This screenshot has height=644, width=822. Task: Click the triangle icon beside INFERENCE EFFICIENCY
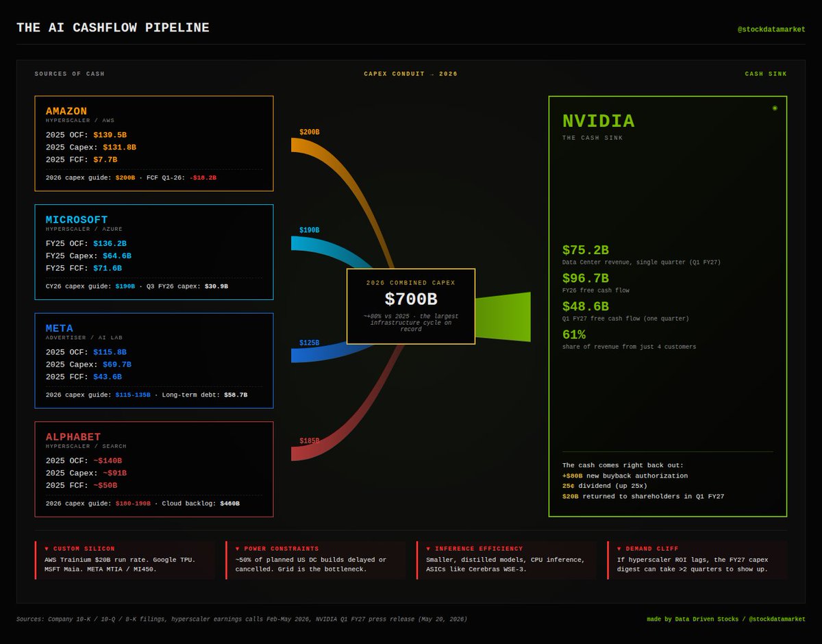(x=428, y=549)
